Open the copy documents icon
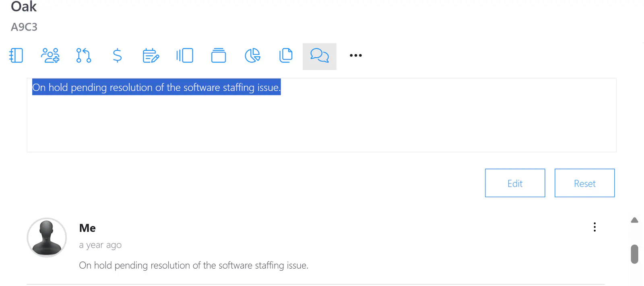 286,56
